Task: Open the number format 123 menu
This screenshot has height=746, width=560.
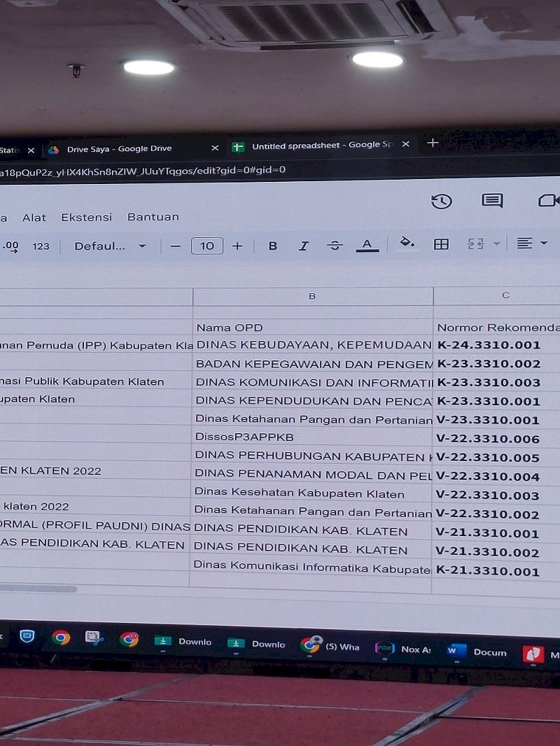Action: 41,246
